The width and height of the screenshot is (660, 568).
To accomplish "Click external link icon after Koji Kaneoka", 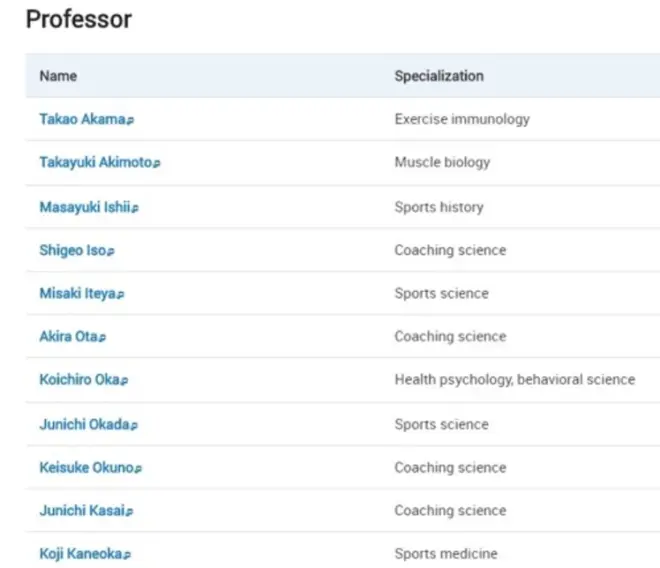I will 128,555.
